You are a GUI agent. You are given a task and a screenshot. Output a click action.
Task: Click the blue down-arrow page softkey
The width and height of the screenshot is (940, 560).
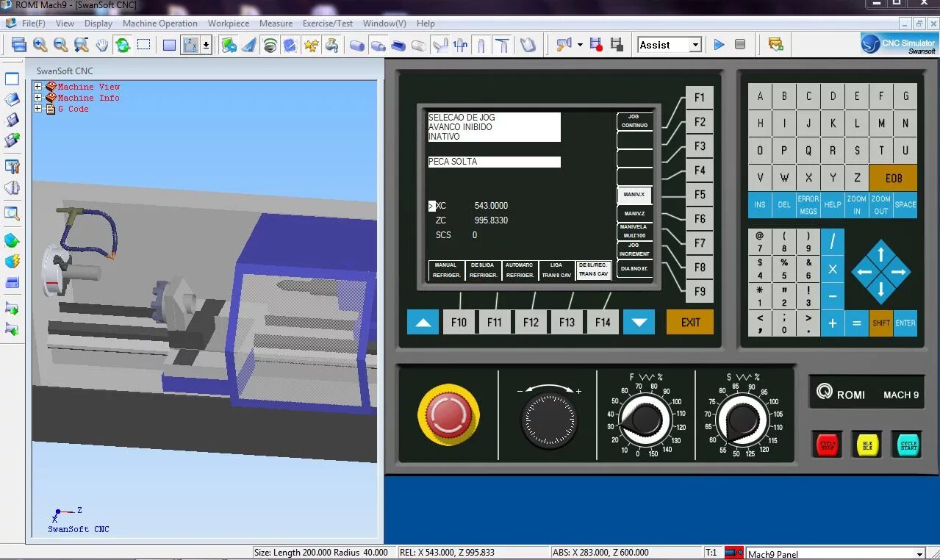[x=639, y=322]
